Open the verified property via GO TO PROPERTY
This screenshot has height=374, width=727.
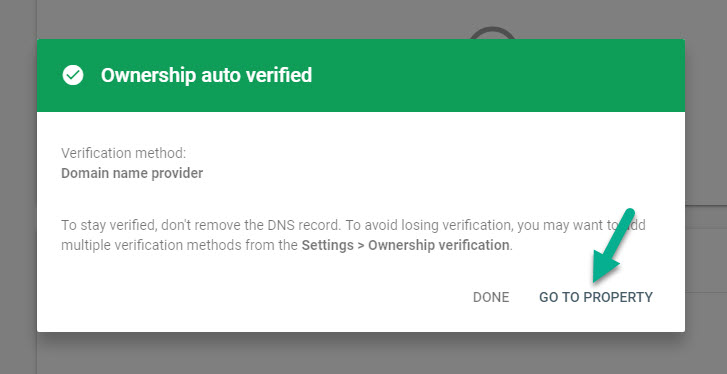pos(596,297)
